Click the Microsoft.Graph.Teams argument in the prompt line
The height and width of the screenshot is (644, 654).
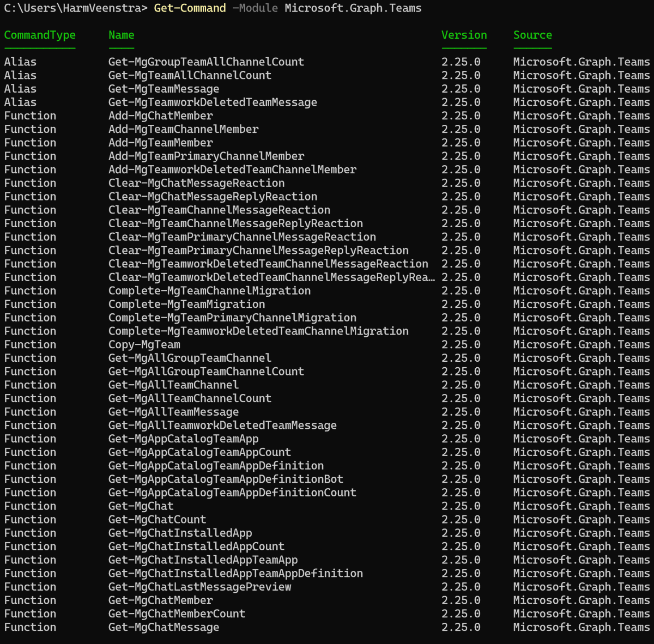pos(353,8)
